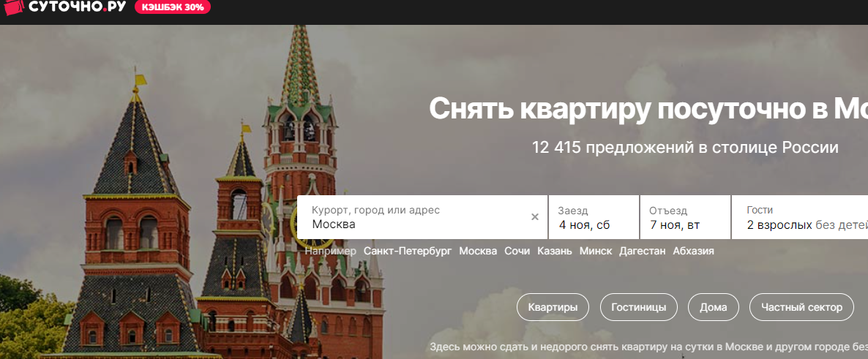Clear the Москва destination with the X icon
868x359 pixels.
(535, 217)
